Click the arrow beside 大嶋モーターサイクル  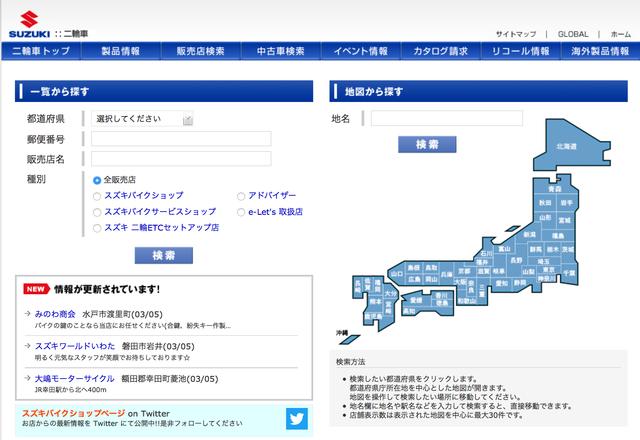coord(27,378)
